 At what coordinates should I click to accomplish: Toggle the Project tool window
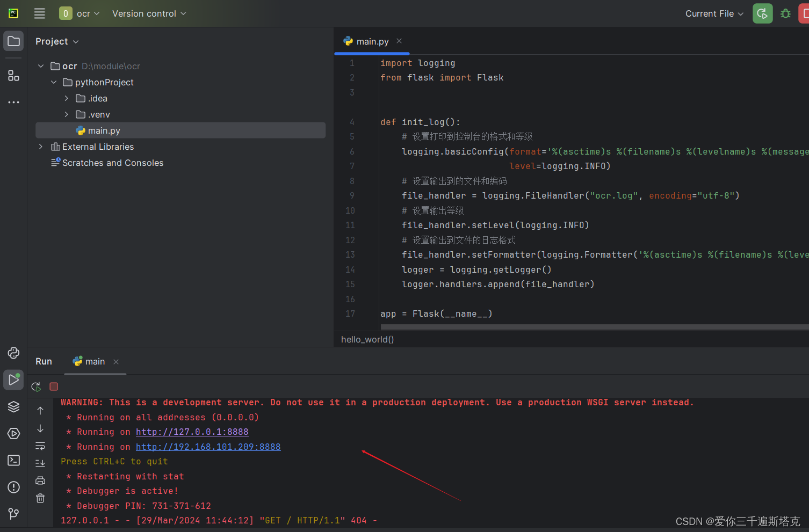(13, 40)
